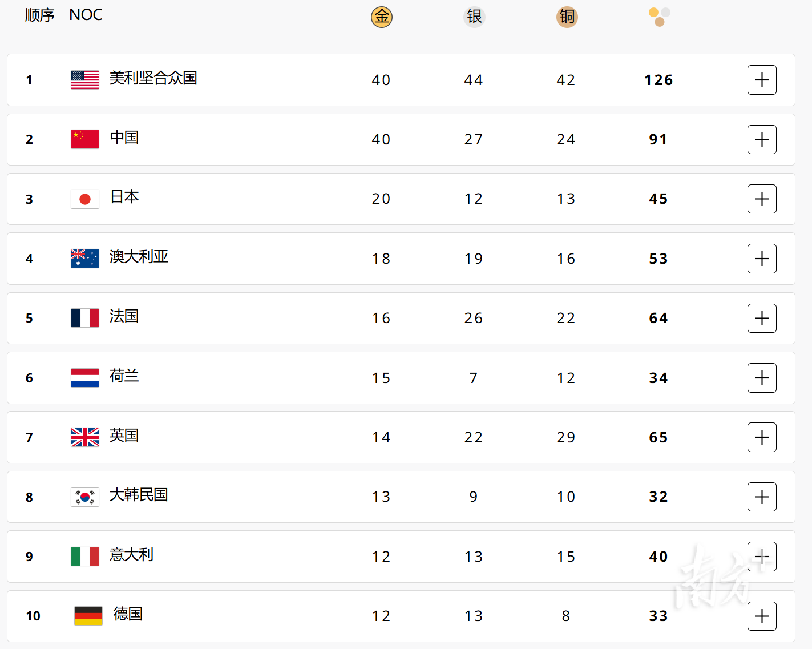Click the China flag icon
Image resolution: width=812 pixels, height=649 pixels.
click(x=85, y=139)
